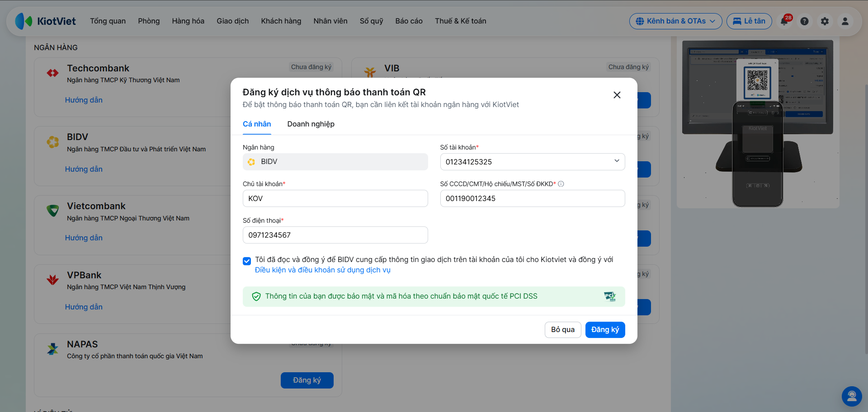Click the NAPAS name text

[x=82, y=344]
